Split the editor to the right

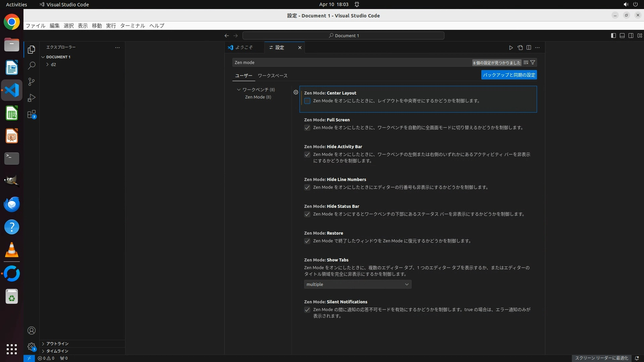pos(529,48)
